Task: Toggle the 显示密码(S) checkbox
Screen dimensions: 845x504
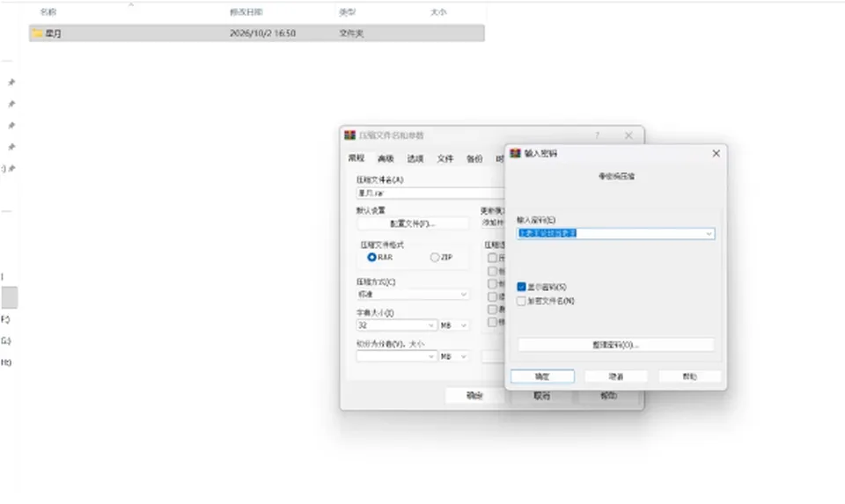Action: 521,287
